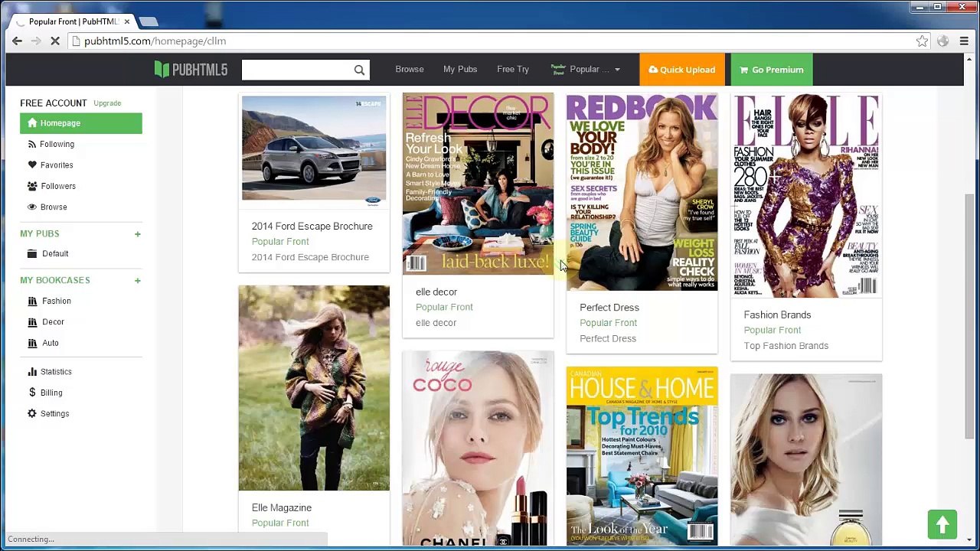Click the Quick Upload button

[682, 70]
